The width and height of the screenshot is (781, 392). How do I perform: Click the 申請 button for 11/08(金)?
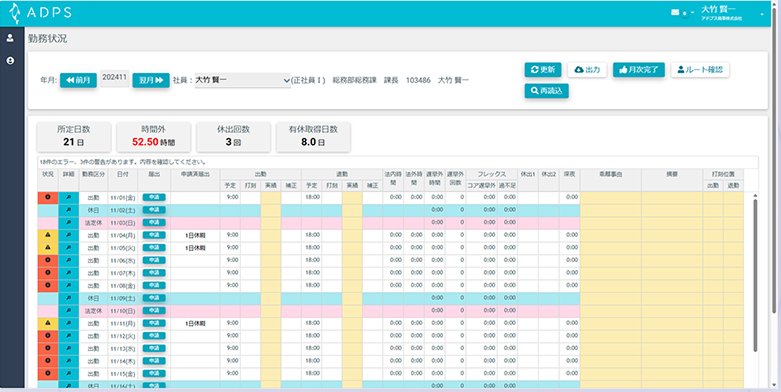[154, 285]
